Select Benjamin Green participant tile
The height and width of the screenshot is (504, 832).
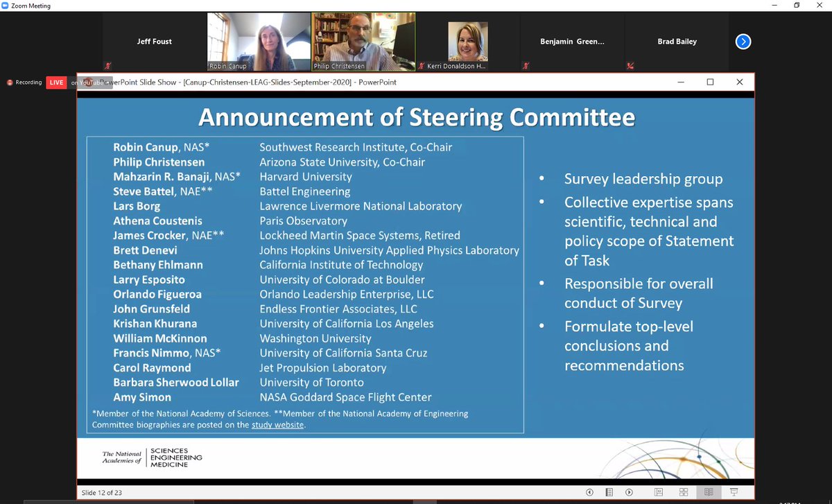coord(572,42)
